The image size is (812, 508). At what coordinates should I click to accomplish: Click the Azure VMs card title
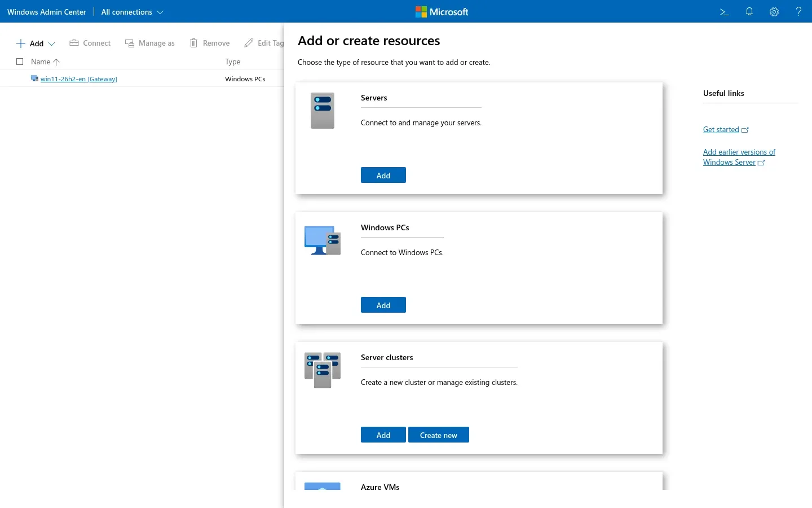pos(380,487)
